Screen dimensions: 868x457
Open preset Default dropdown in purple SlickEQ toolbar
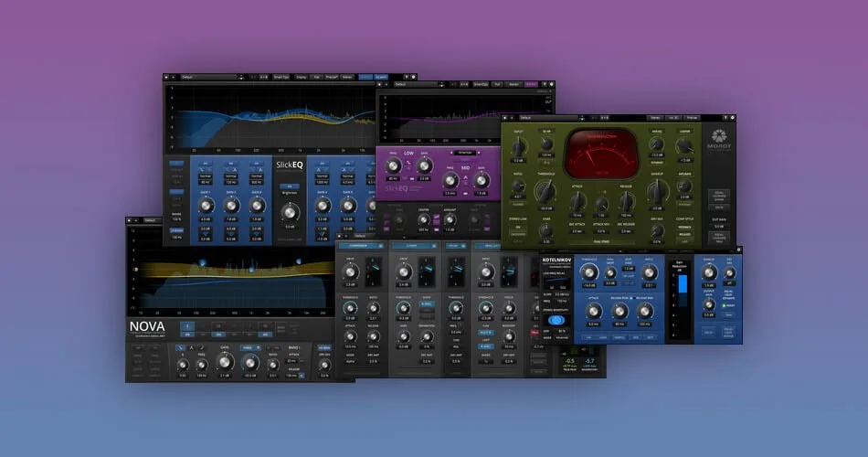415,84
